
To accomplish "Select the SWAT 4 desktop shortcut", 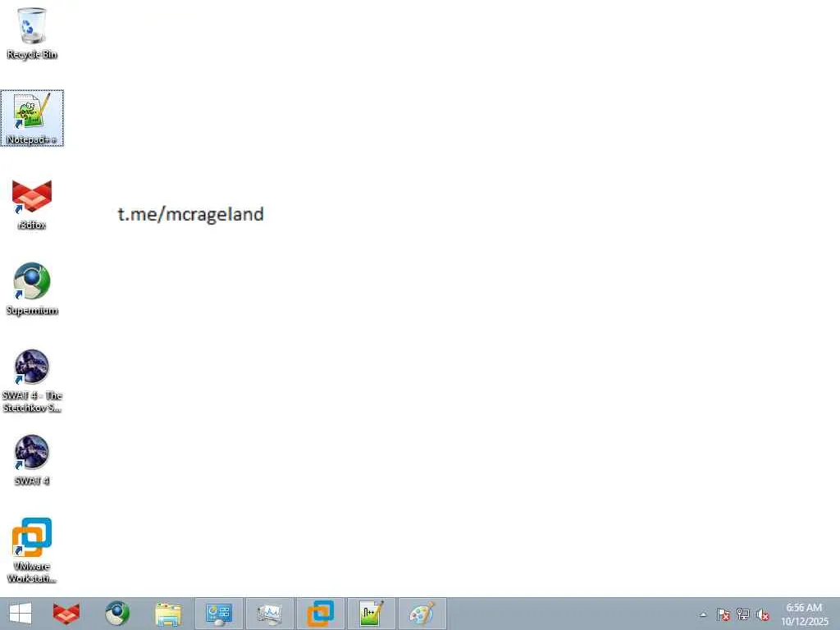I will pos(32,459).
